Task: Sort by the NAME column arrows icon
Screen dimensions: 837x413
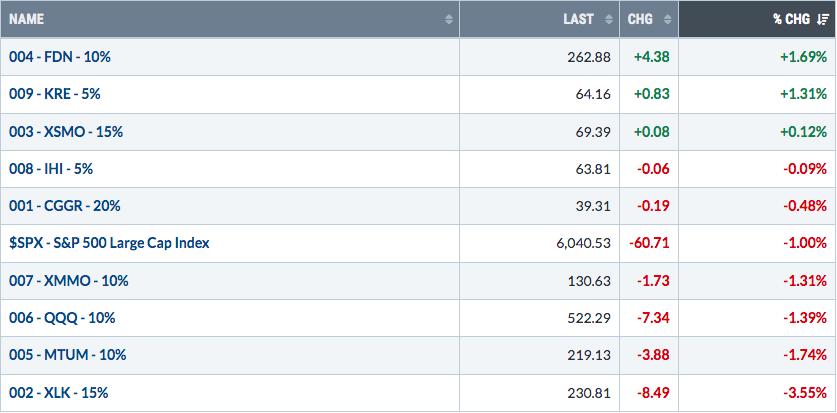Action: [x=449, y=19]
